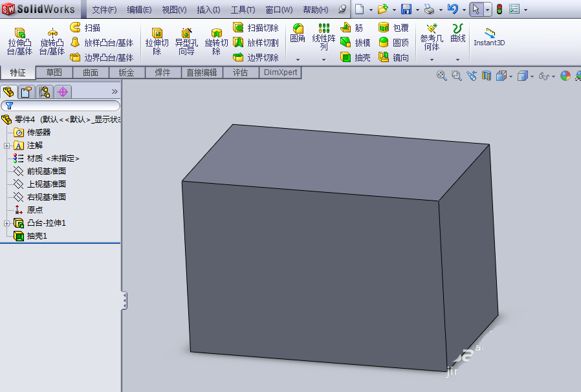Expand the 凸台-拉伸1 feature in the tree
Image resolution: width=581 pixels, height=392 pixels.
5,223
